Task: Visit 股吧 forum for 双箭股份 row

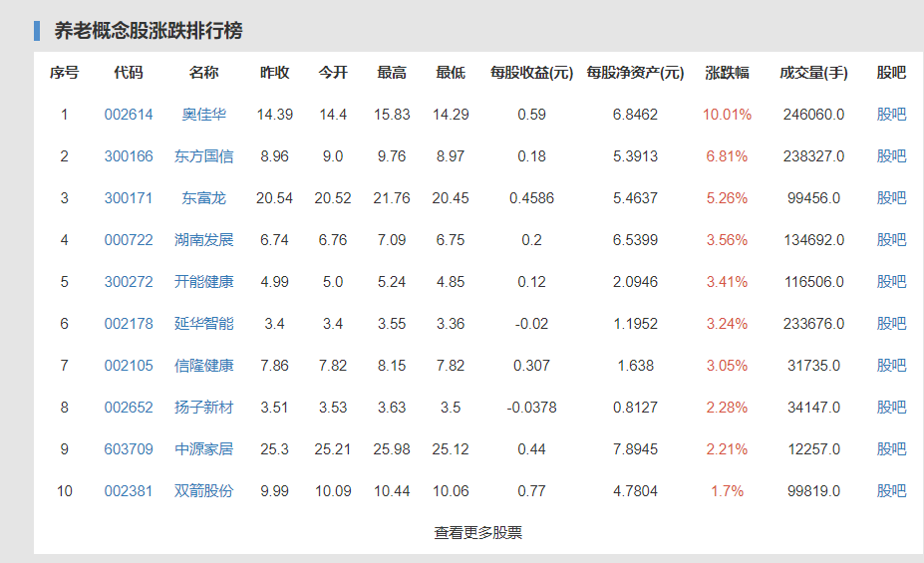Action: (891, 490)
